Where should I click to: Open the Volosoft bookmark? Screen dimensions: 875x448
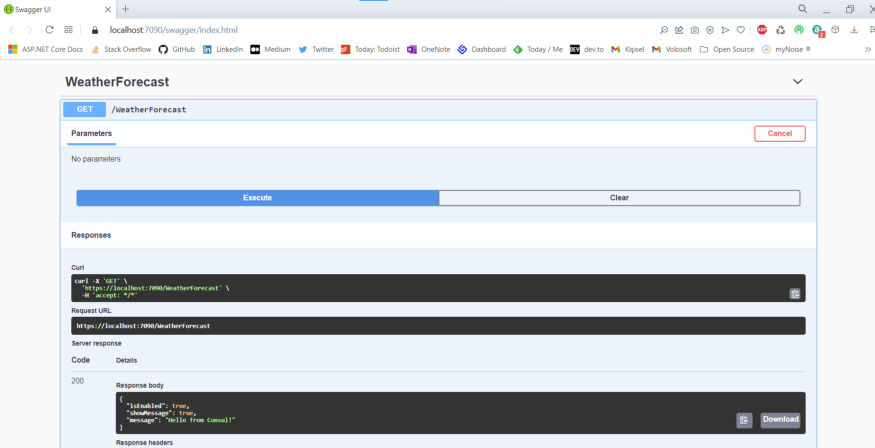tap(672, 50)
